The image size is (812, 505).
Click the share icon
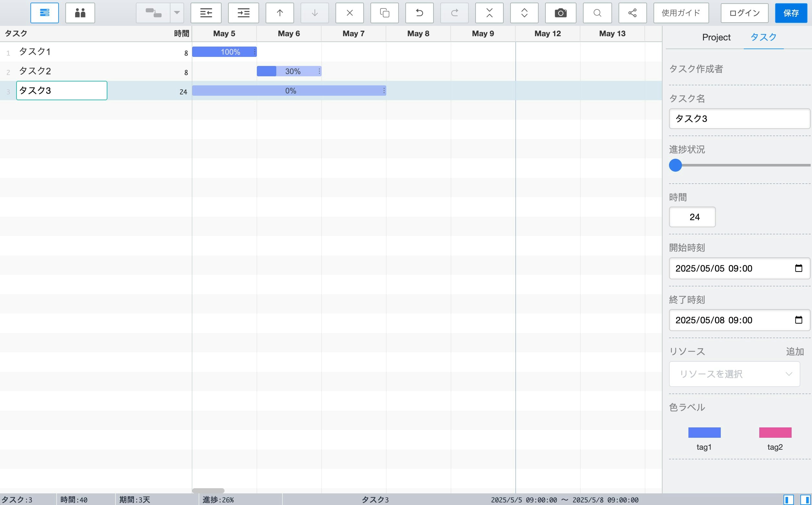click(632, 13)
